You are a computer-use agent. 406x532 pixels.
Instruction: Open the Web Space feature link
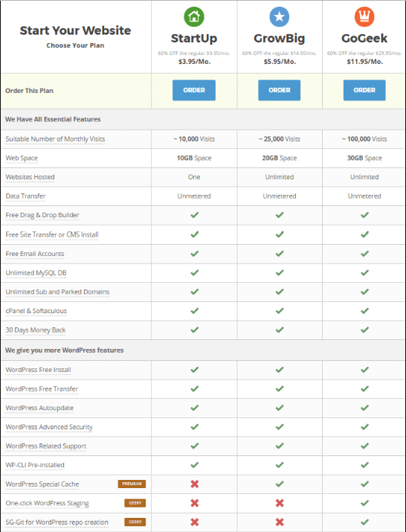(22, 158)
